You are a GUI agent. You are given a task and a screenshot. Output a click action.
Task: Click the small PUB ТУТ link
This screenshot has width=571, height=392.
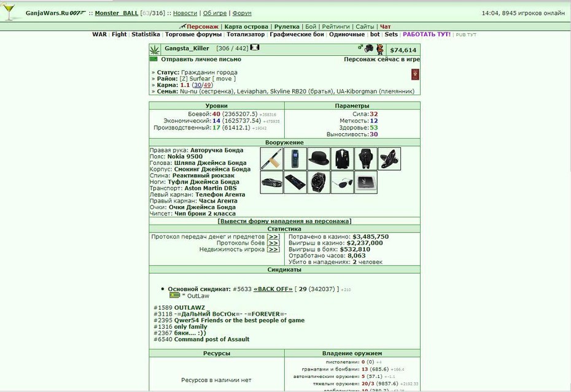pos(466,34)
